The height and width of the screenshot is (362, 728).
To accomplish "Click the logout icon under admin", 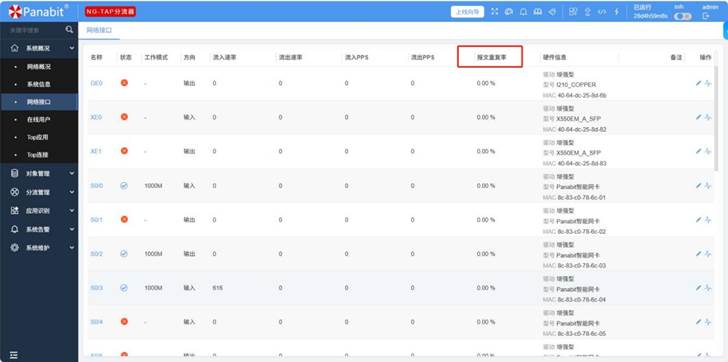I will pyautogui.click(x=706, y=16).
